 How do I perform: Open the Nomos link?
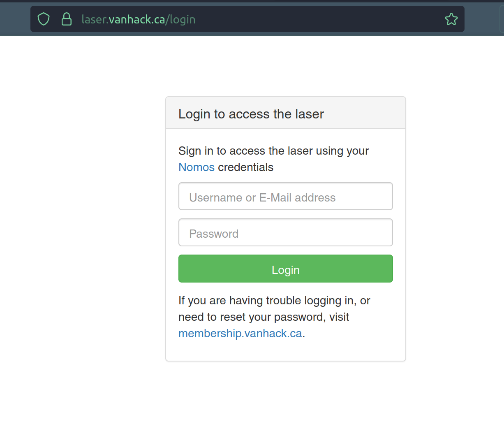(197, 167)
